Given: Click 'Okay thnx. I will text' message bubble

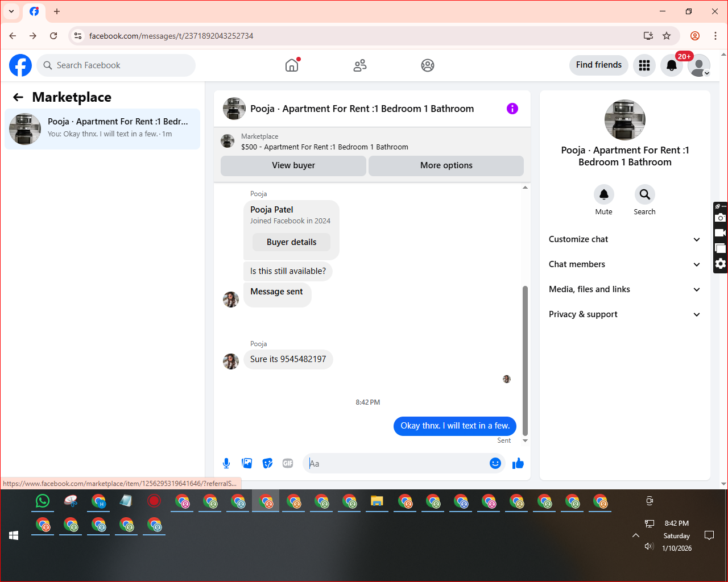Looking at the screenshot, I should point(455,426).
